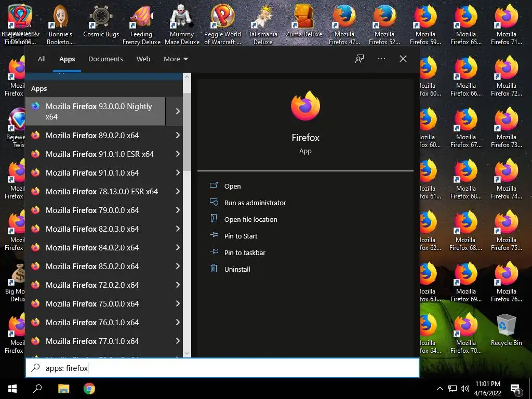
Task: Close the search panel
Action: (x=403, y=59)
